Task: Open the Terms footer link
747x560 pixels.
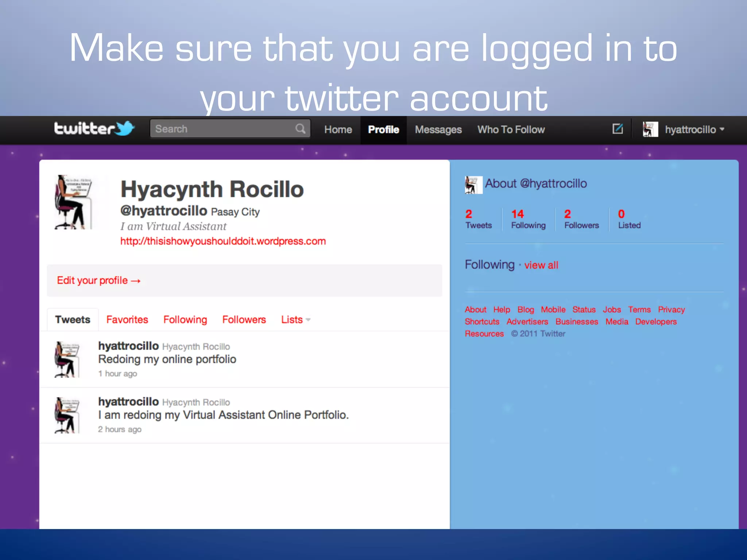Action: (639, 310)
